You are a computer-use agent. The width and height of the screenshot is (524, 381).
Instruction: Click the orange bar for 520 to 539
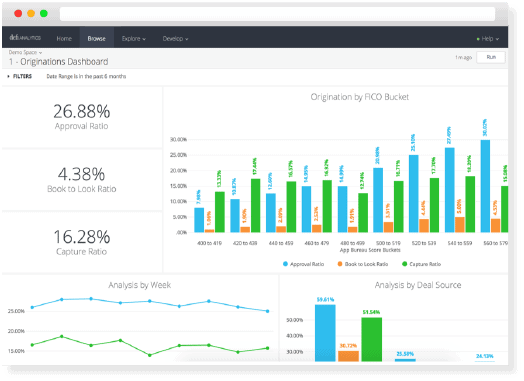[424, 226]
